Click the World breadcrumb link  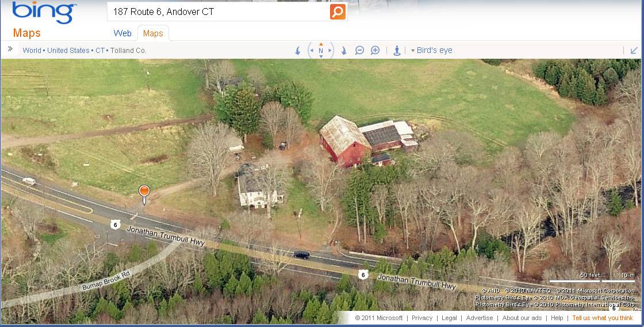(32, 51)
